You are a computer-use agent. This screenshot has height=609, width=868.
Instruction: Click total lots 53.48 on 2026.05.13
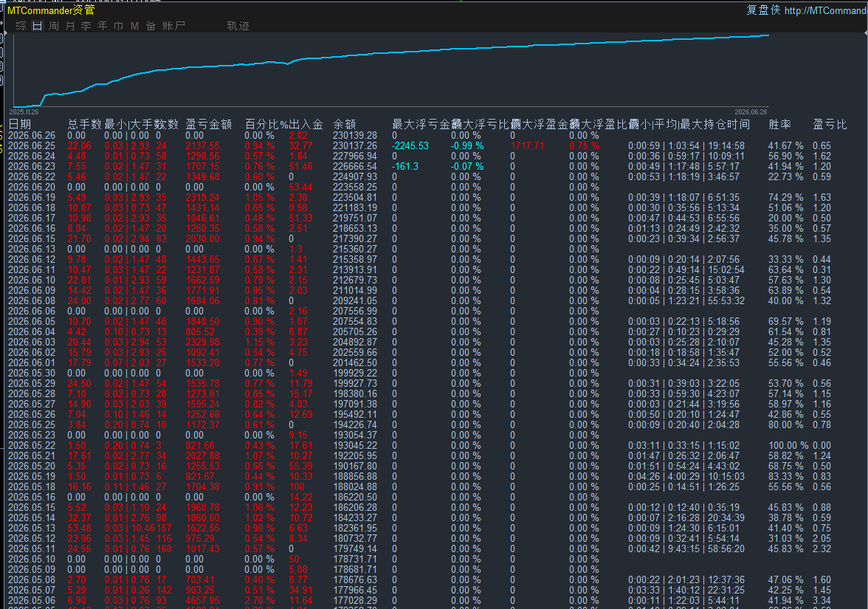point(79,529)
